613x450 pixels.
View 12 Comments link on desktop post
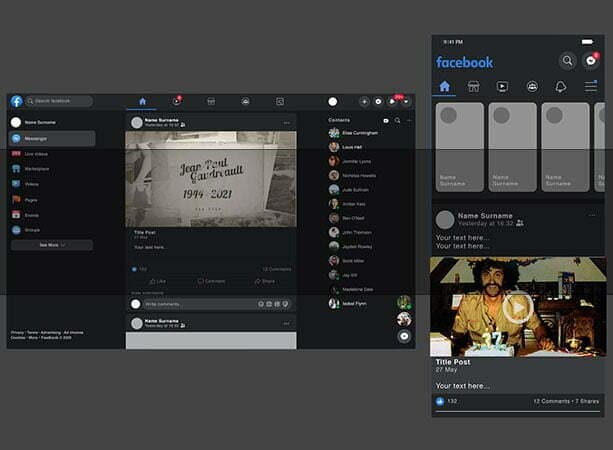[277, 269]
